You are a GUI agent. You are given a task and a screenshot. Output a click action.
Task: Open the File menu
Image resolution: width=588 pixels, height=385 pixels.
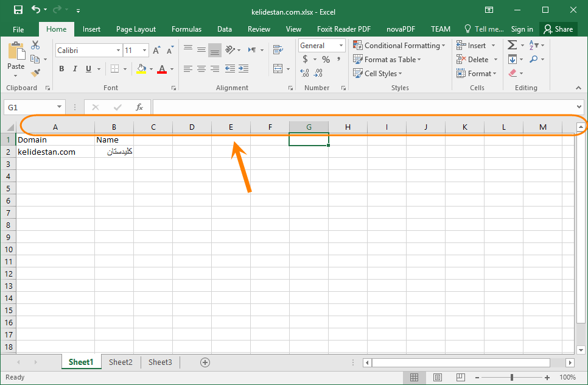[18, 29]
